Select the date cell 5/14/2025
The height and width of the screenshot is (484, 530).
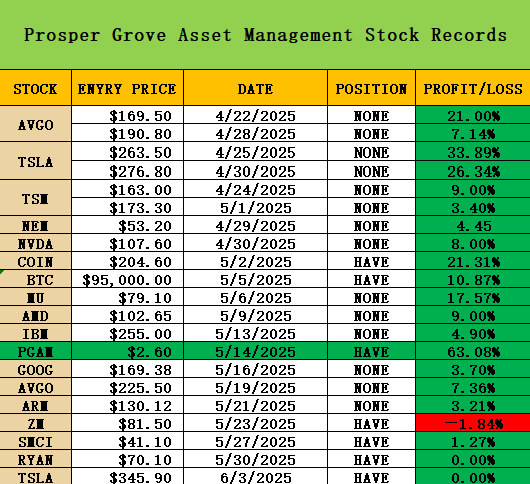click(x=256, y=351)
